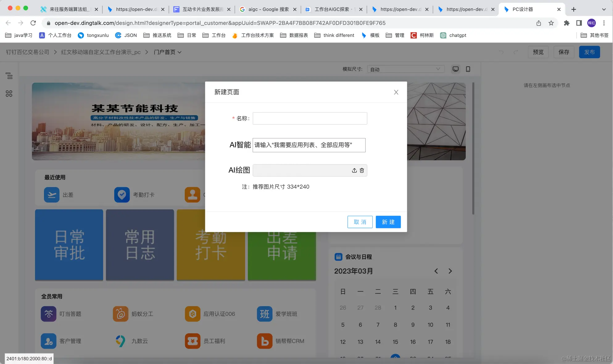Screen dimensions: 613x364
Task: Open the JSON bookmark
Action: click(x=126, y=35)
